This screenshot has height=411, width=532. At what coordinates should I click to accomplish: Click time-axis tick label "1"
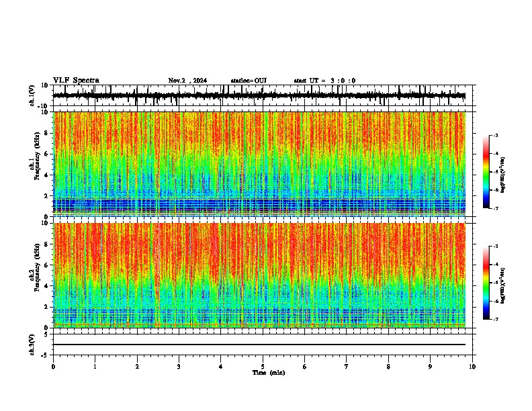[x=95, y=367]
